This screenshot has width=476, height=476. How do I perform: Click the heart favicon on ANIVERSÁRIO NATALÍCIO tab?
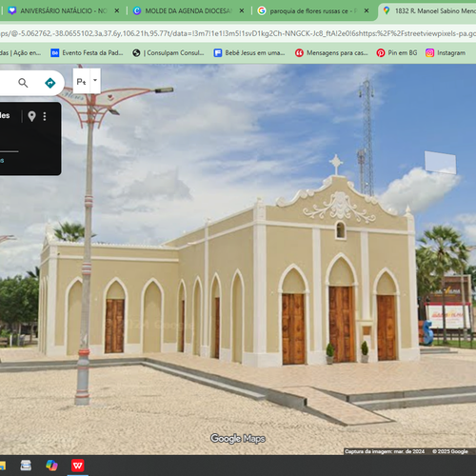[x=12, y=10]
